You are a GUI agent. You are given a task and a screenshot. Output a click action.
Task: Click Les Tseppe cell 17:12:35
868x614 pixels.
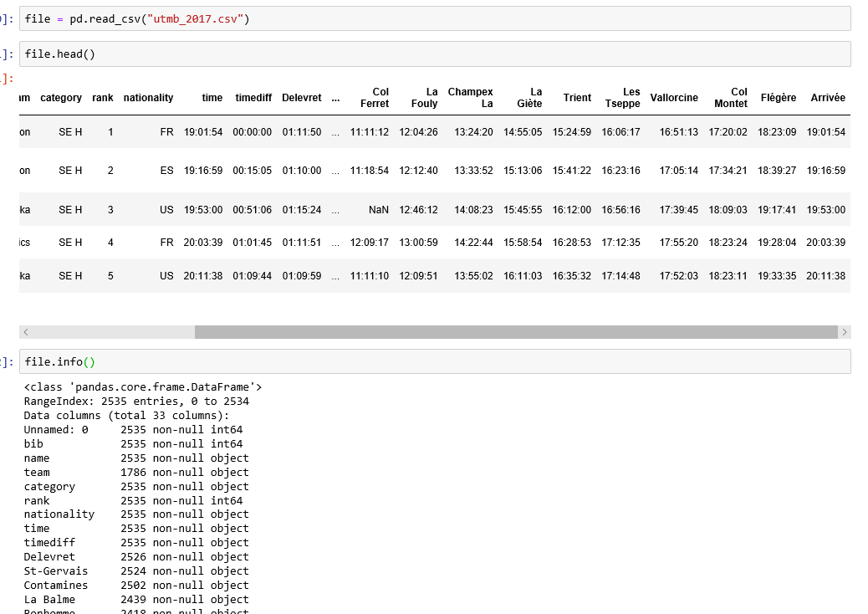coord(621,243)
